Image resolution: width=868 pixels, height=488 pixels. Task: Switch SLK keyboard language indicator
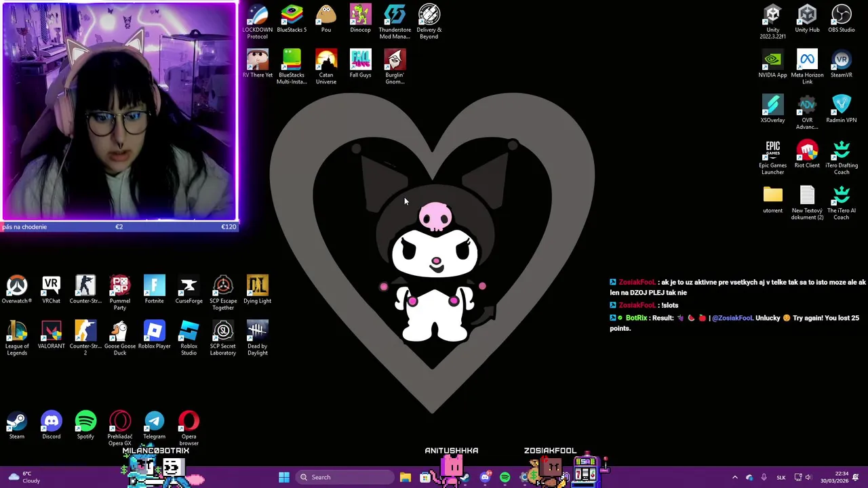point(781,477)
